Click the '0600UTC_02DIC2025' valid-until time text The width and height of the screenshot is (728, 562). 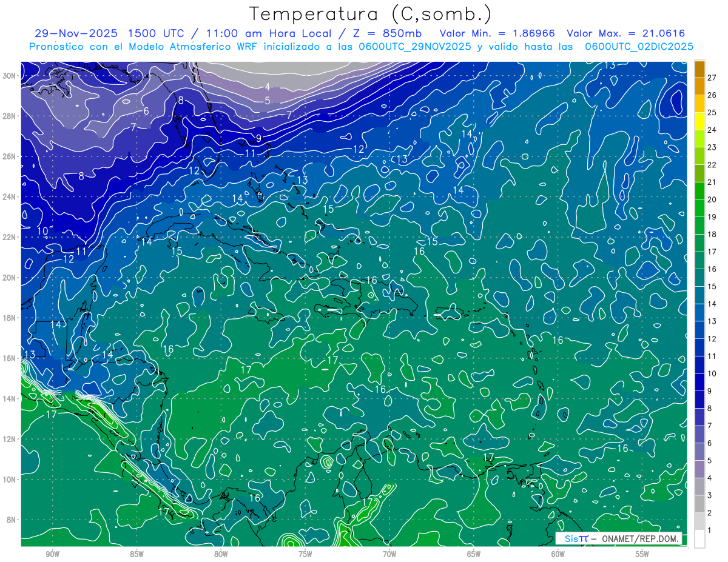tap(639, 47)
